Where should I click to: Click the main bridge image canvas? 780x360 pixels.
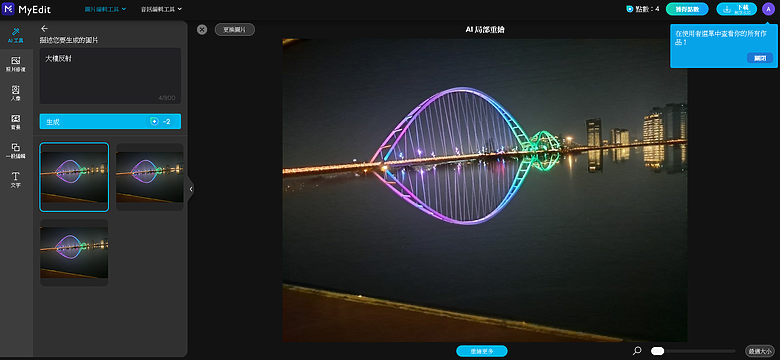pos(485,190)
